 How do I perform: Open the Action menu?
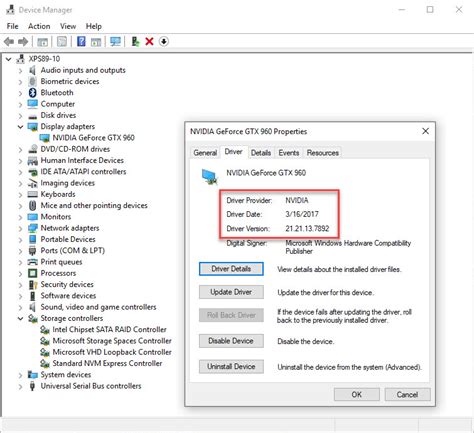(39, 26)
